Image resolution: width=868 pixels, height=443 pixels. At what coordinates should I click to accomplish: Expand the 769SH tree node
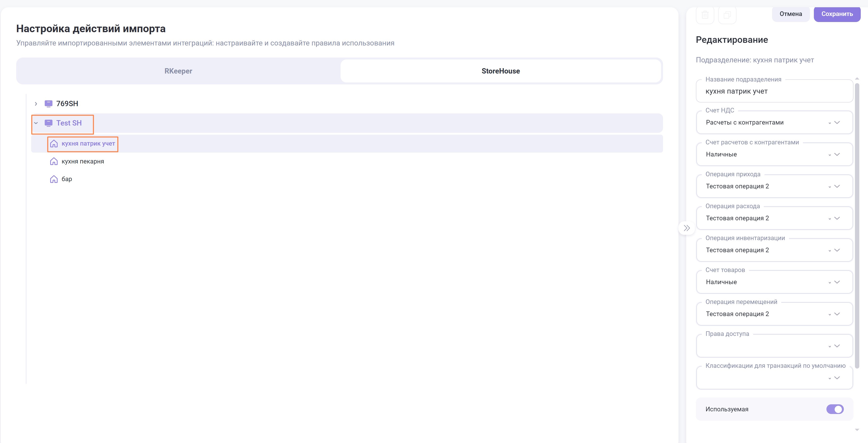pyautogui.click(x=36, y=104)
